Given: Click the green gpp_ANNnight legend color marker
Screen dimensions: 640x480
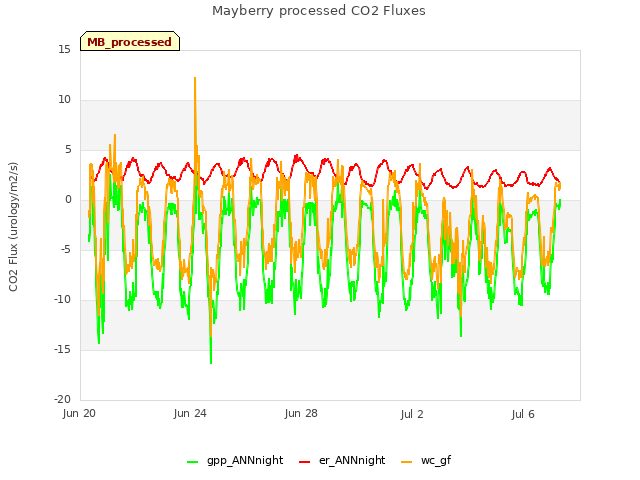Looking at the screenshot, I should (x=192, y=462).
